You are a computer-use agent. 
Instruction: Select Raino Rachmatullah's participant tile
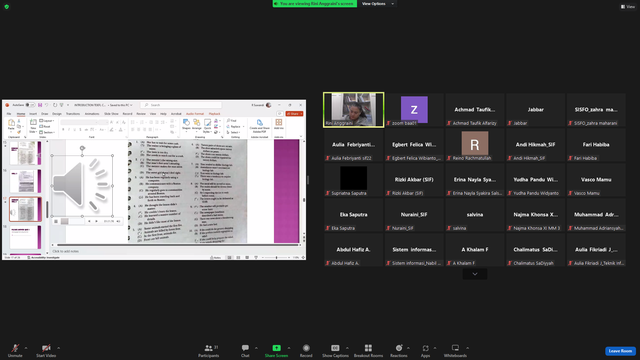click(475, 145)
